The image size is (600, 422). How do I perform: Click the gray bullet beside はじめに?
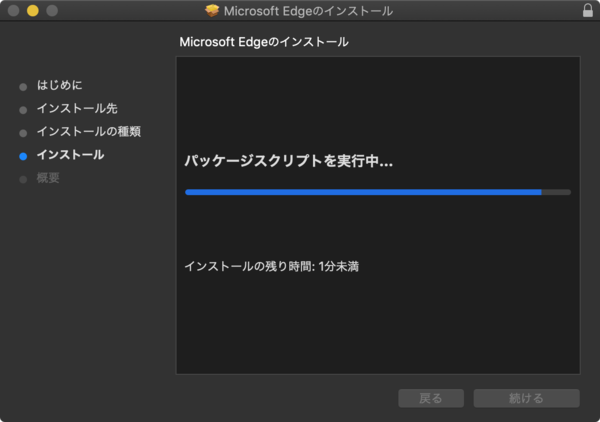[23, 87]
